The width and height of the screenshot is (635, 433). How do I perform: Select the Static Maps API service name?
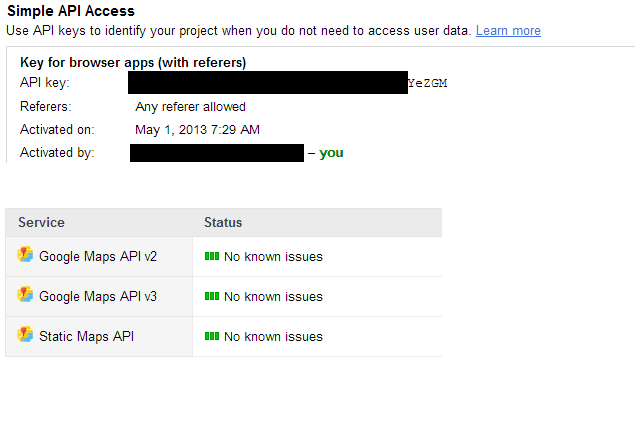pos(86,337)
